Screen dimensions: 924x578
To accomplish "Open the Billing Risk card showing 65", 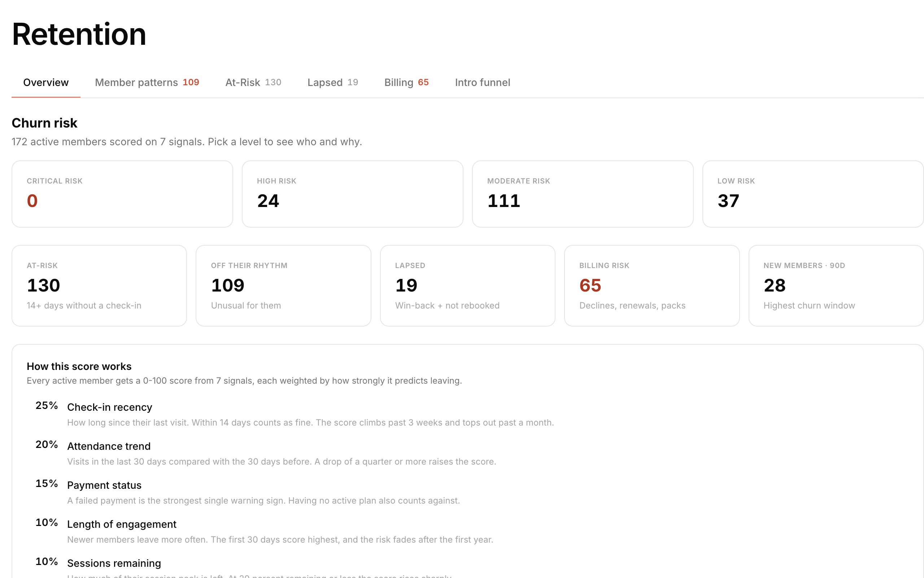I will 652,285.
